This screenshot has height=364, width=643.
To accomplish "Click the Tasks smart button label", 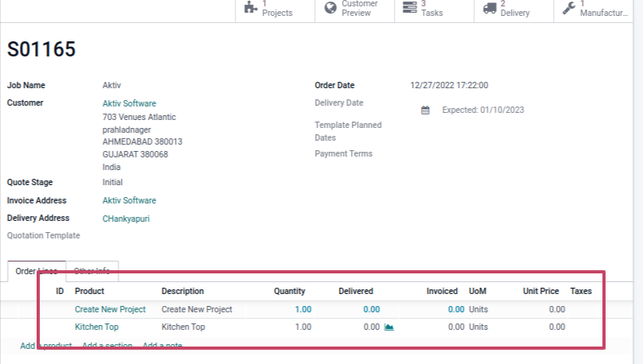I will coord(432,13).
